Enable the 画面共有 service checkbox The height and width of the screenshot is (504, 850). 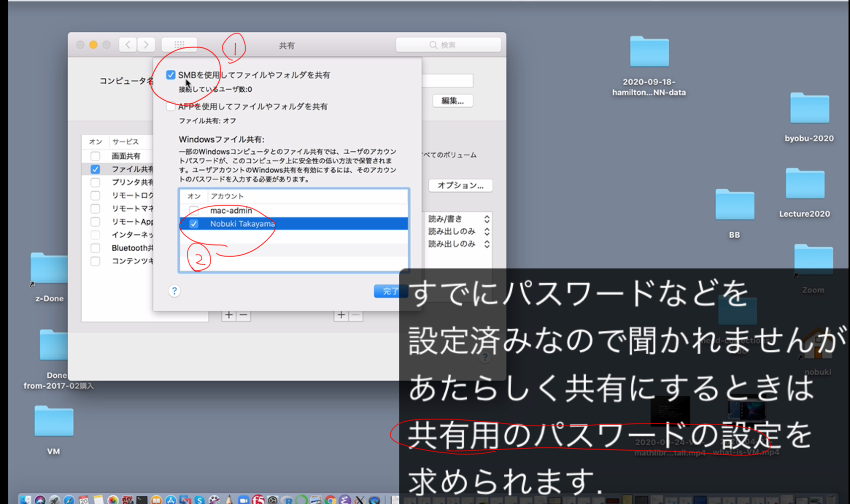pyautogui.click(x=95, y=156)
